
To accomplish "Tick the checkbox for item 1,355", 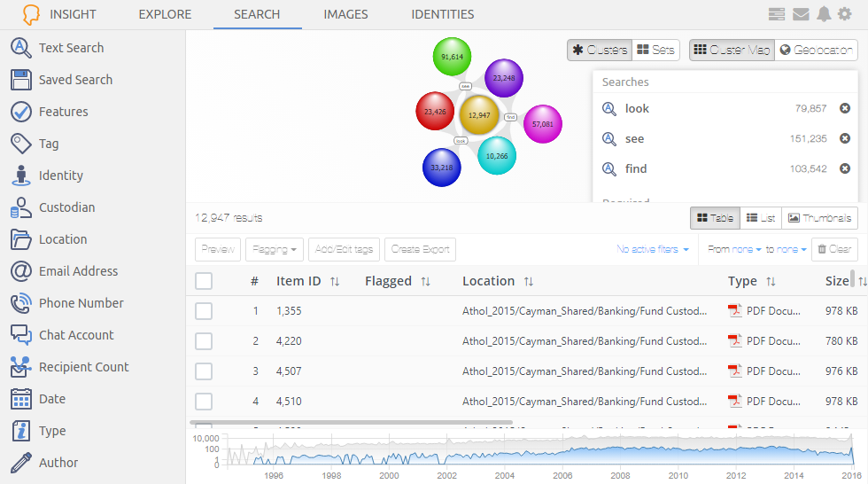I will click(204, 311).
